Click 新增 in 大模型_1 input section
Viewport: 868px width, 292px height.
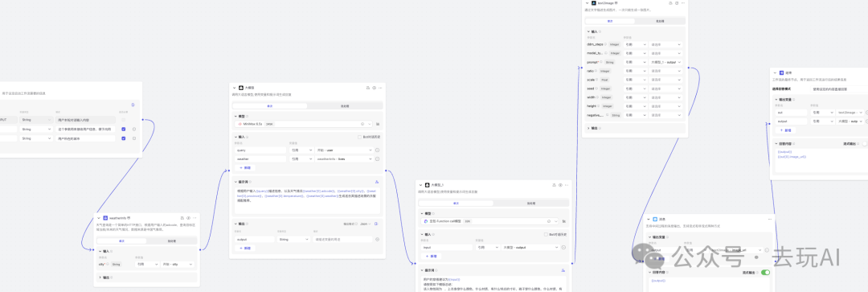(431, 256)
